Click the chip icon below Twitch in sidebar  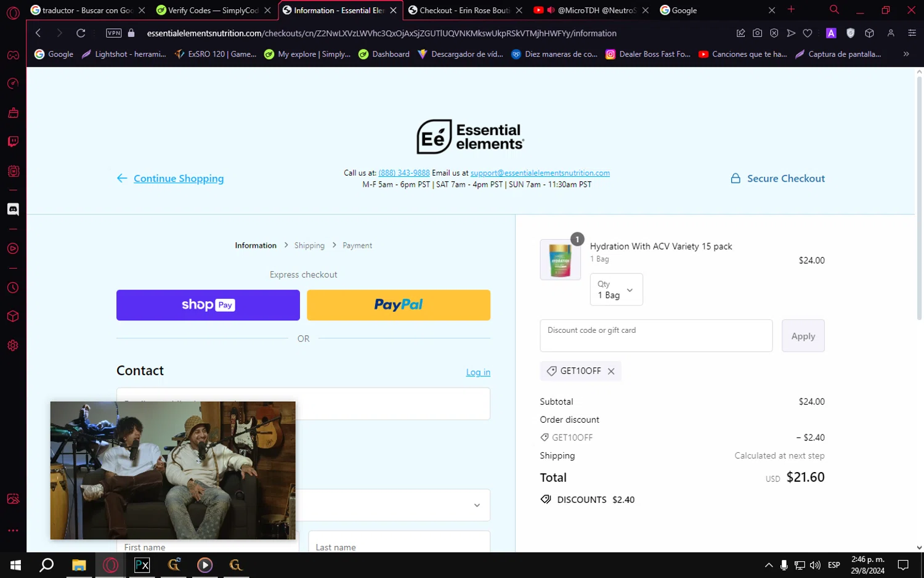[x=13, y=171]
